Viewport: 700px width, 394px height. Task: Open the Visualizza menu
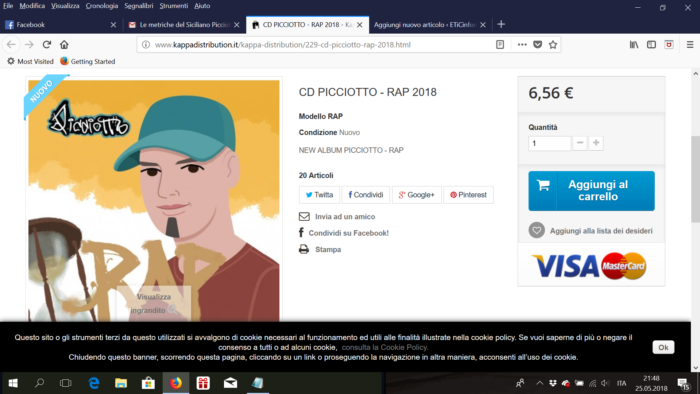click(x=65, y=6)
